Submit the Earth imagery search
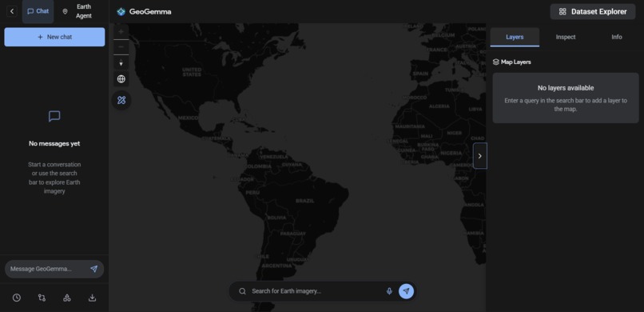This screenshot has height=312, width=644. point(406,291)
